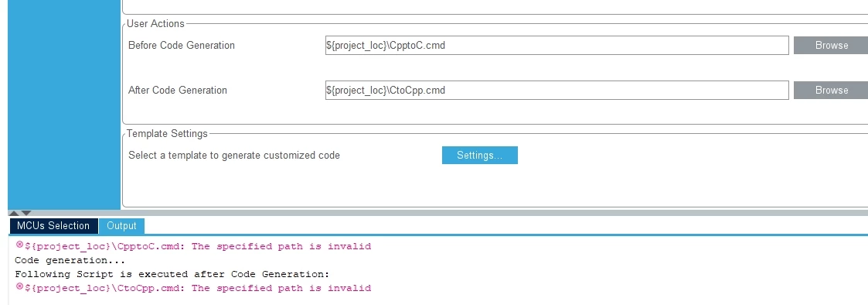Click the 'Following Script is executed' output line
The image size is (868, 305).
pyautogui.click(x=172, y=274)
